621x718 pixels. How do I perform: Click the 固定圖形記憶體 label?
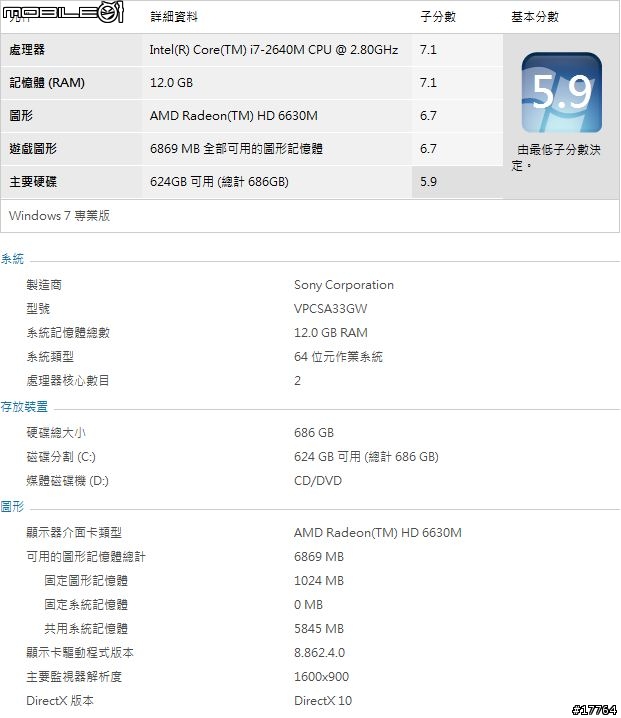[86, 580]
